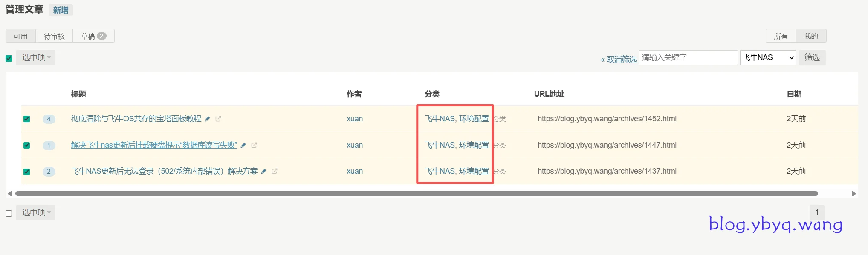This screenshot has width=868, height=255.
Task: Click comment count bubble 2 on third article
Action: pyautogui.click(x=49, y=172)
